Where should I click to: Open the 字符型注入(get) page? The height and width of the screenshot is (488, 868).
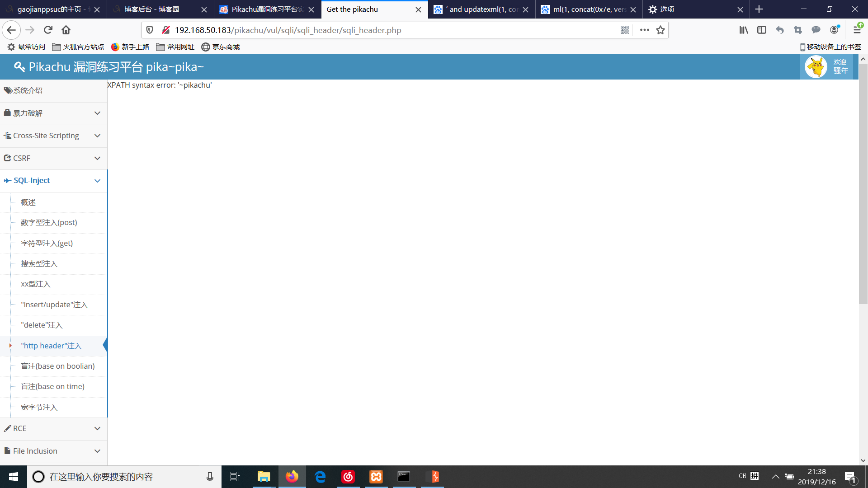click(47, 243)
